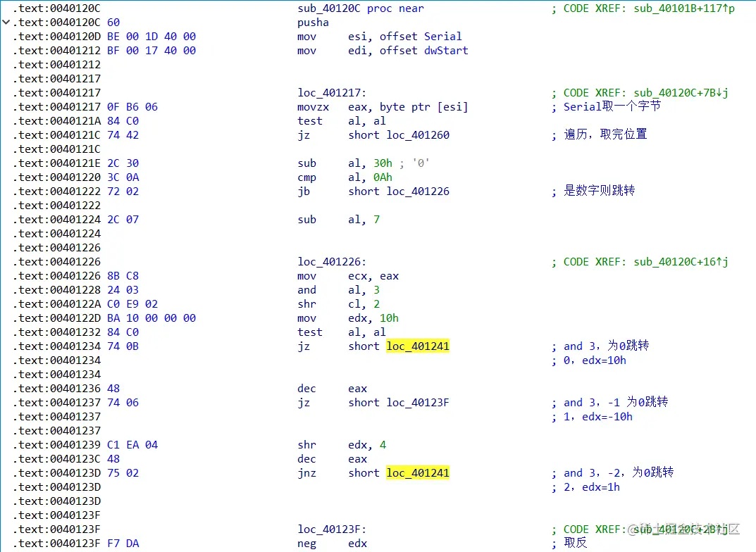The height and width of the screenshot is (552, 756).
Task: Click highlighted loc_401241 in jnz instruction
Action: tap(418, 472)
